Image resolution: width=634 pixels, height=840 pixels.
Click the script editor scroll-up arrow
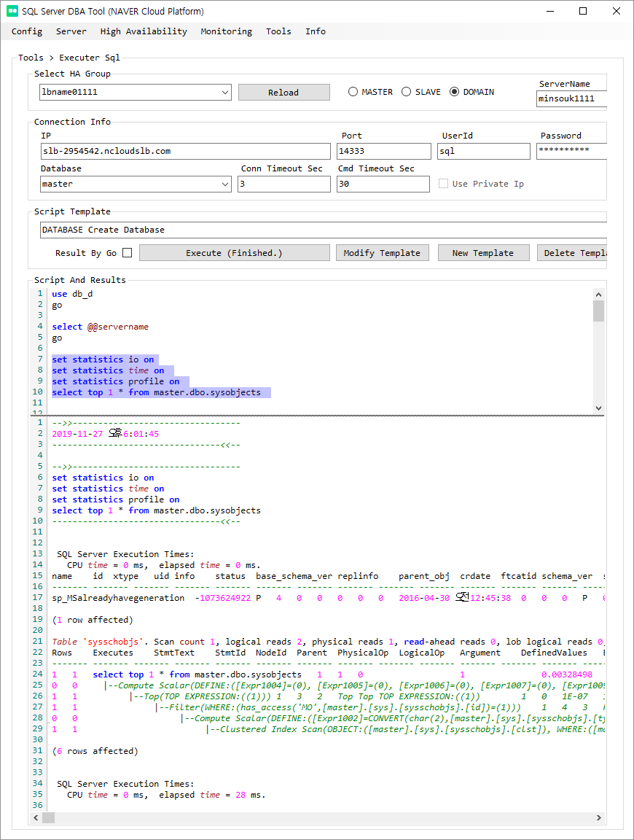(x=599, y=294)
